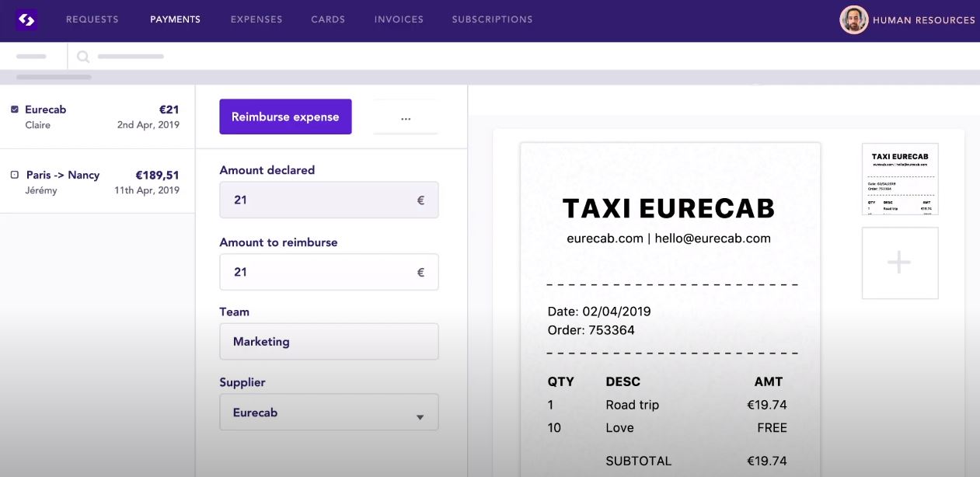The height and width of the screenshot is (477, 980).
Task: Select the Taxi Eurecab receipt thumbnail
Action: 899,179
